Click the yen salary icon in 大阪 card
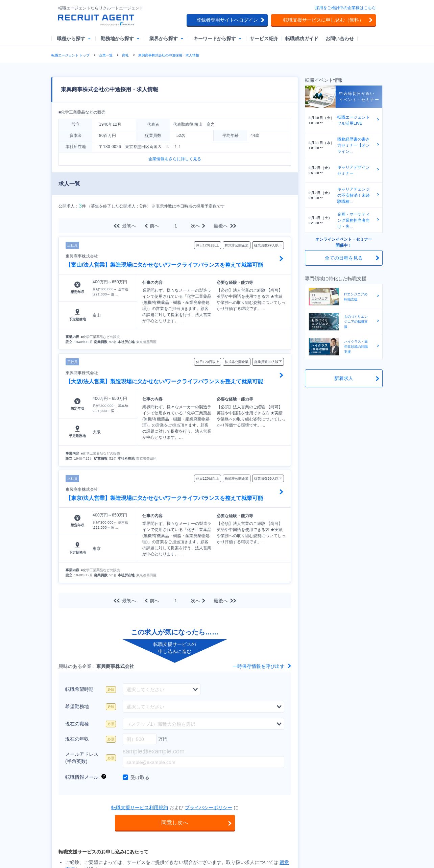434x868 pixels. coord(77,401)
